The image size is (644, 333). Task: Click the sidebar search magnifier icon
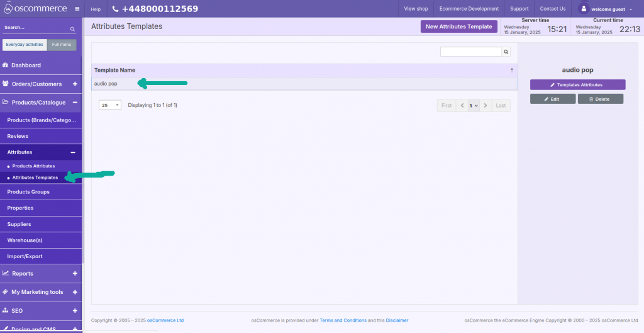[x=72, y=29]
